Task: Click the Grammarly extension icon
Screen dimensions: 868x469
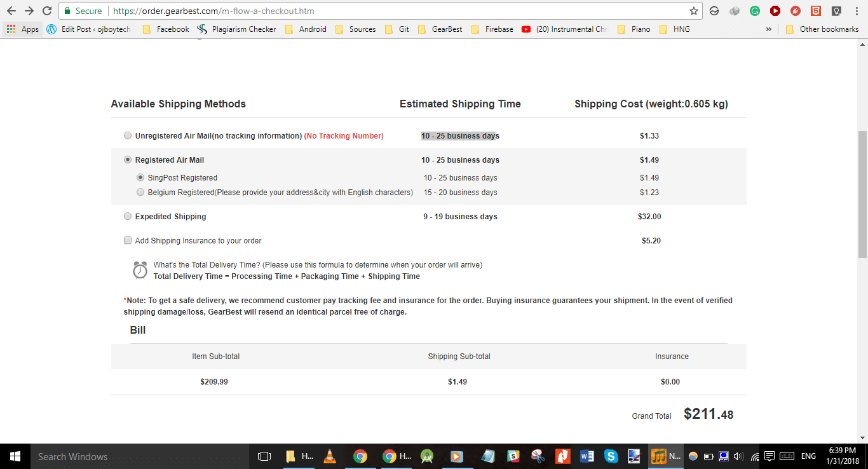Action: click(755, 11)
